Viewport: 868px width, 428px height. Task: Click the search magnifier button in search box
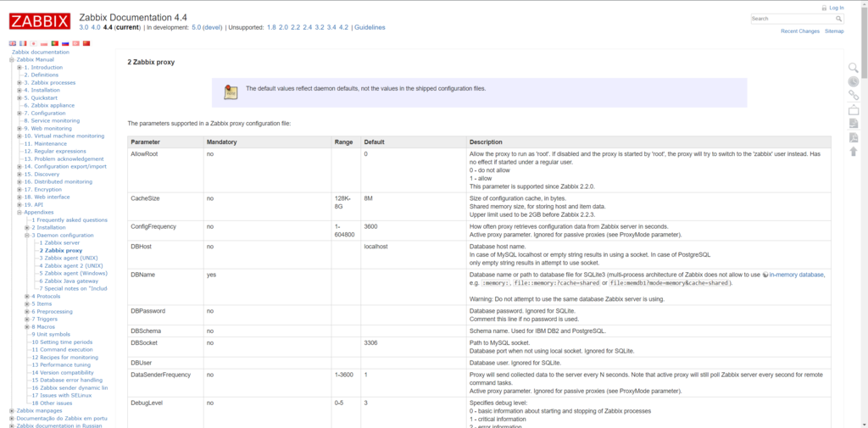click(839, 18)
